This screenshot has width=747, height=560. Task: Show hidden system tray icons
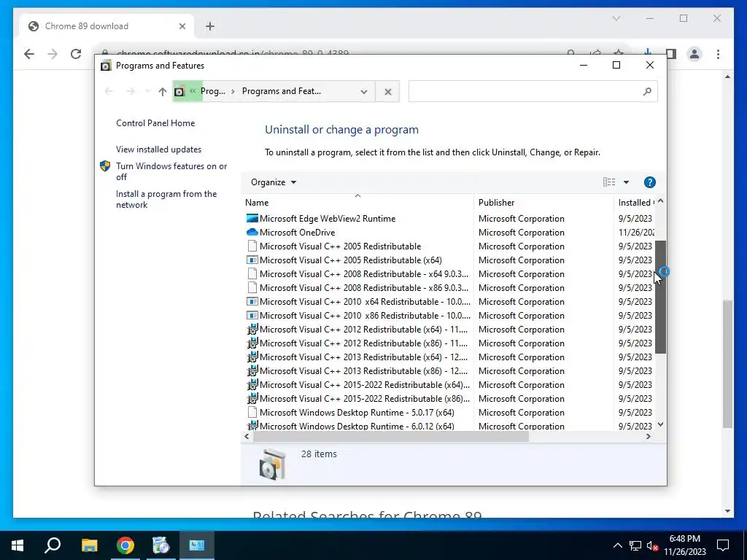point(617,545)
